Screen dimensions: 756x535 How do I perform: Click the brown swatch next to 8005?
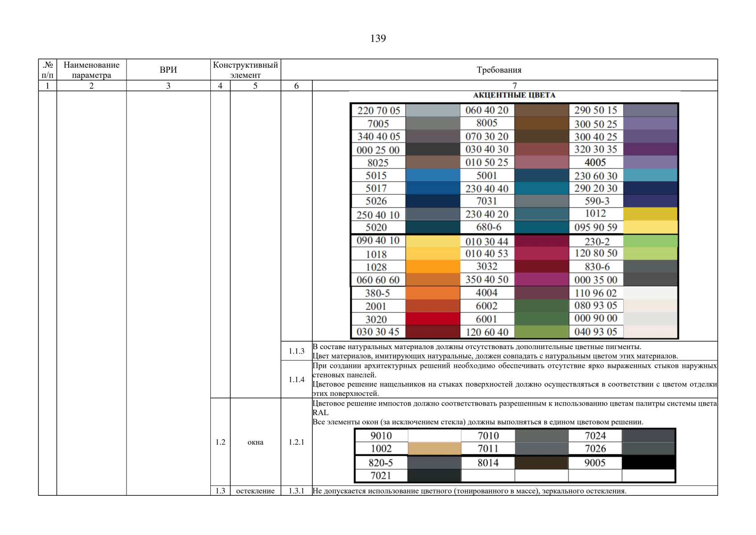coord(541,123)
